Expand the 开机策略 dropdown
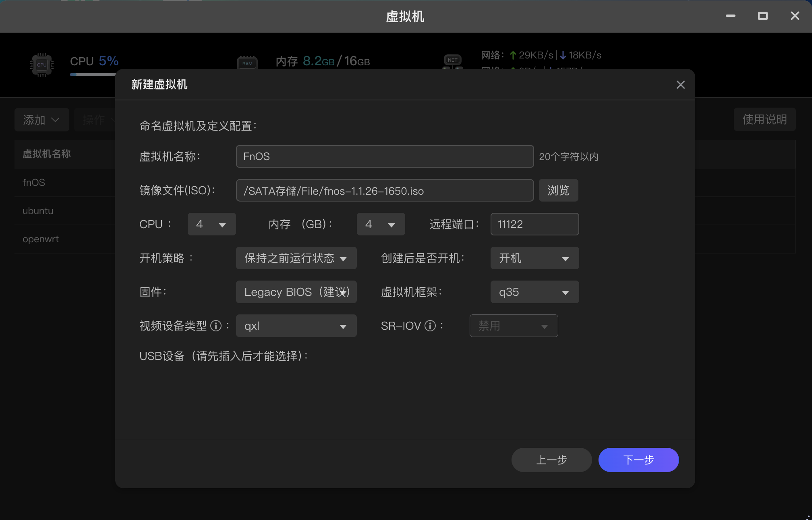The height and width of the screenshot is (520, 812). pyautogui.click(x=296, y=258)
